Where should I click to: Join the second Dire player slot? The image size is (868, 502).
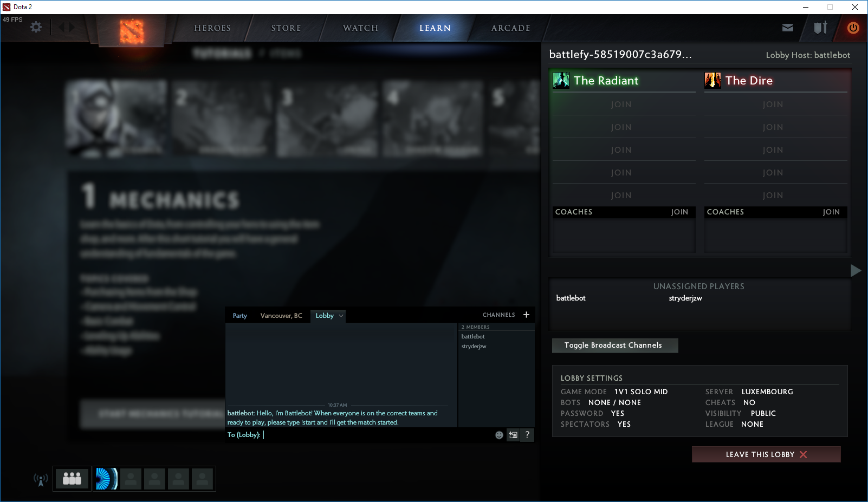coord(775,127)
